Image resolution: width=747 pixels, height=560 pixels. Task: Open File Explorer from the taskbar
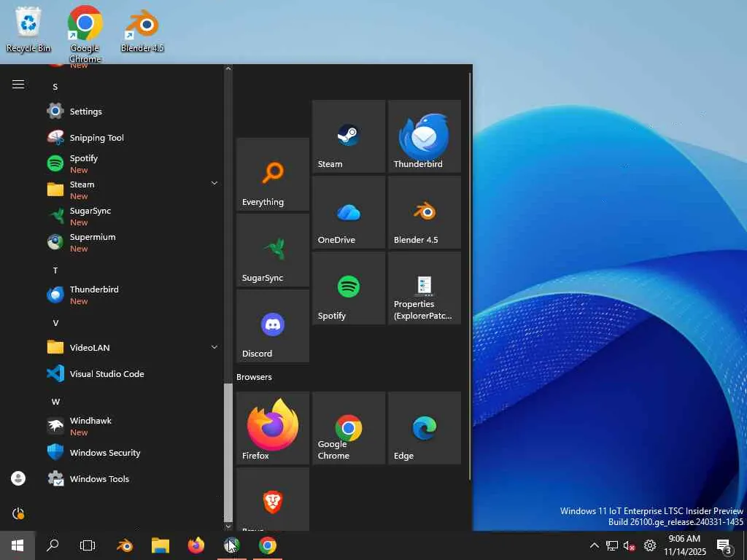click(160, 545)
